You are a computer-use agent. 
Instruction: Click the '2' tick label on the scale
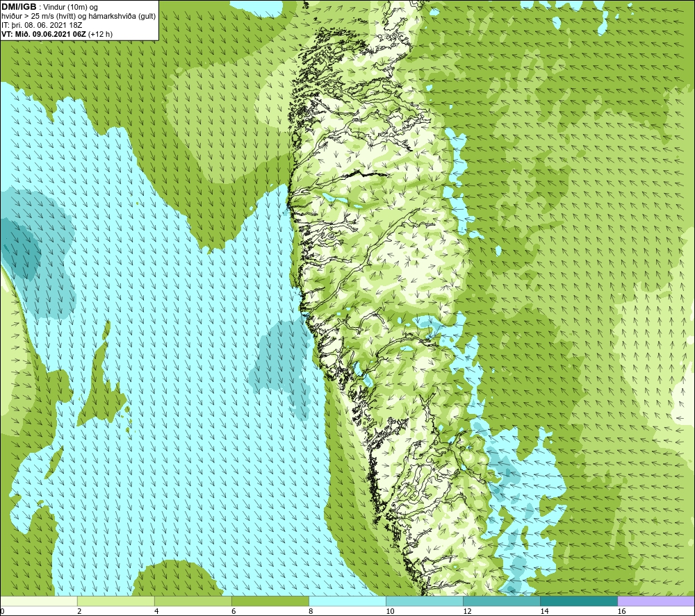(x=79, y=611)
